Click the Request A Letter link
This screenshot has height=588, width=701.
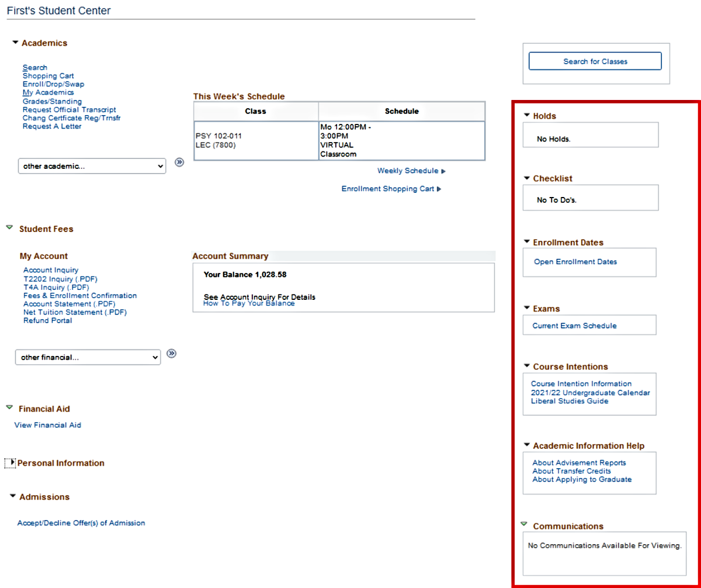52,126
